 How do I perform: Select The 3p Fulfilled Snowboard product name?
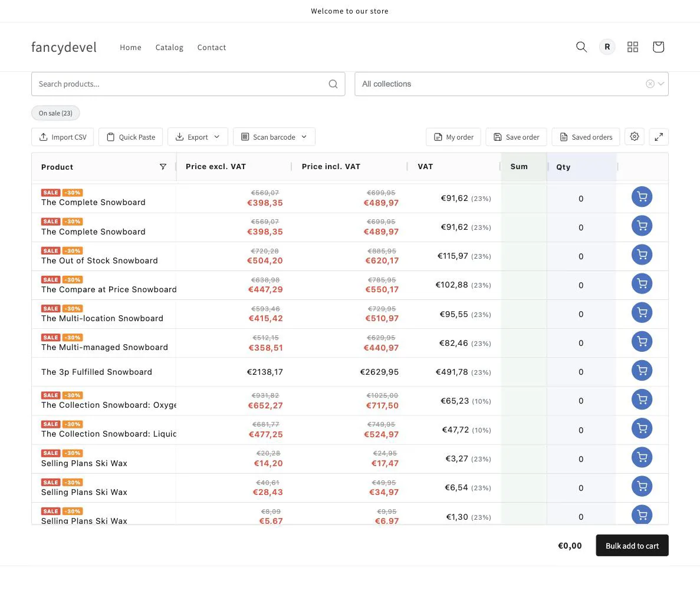pyautogui.click(x=97, y=372)
